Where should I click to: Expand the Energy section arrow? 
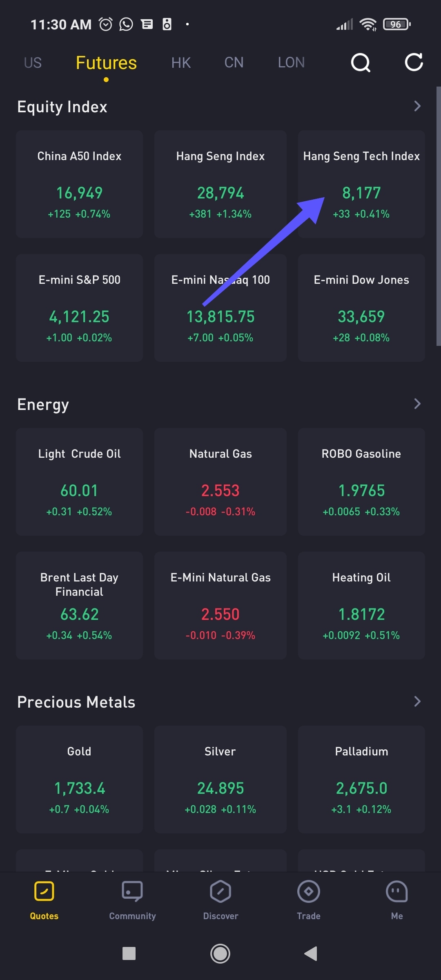[417, 404]
